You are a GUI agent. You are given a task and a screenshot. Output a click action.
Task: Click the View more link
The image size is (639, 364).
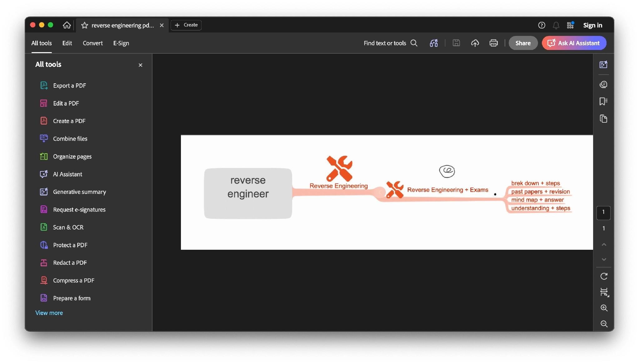[x=49, y=313]
